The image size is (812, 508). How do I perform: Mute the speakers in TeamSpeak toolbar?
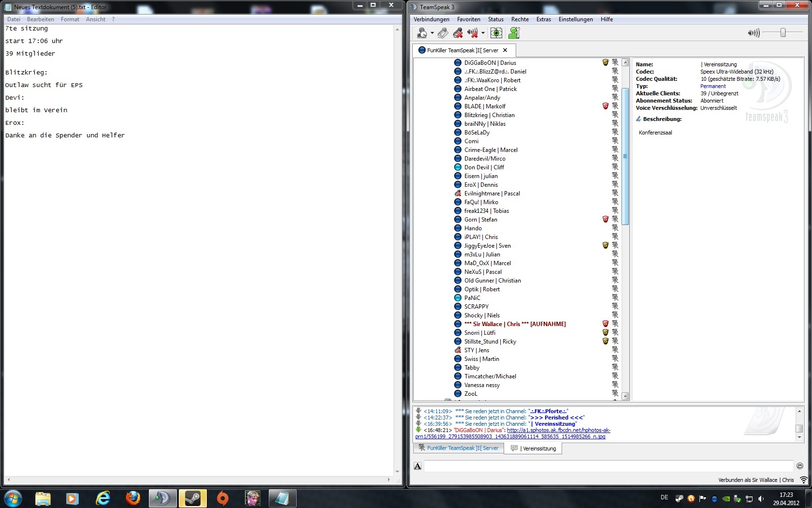click(x=473, y=33)
